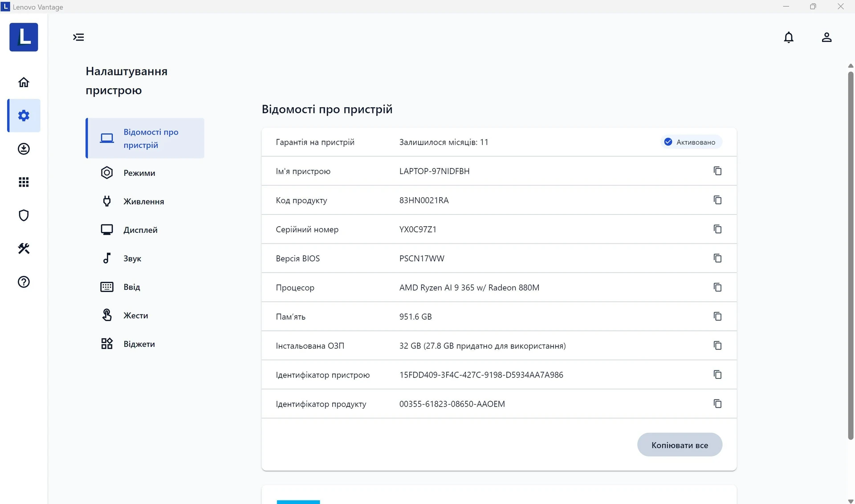Open the help question mark icon
The width and height of the screenshot is (855, 504).
coord(24,282)
